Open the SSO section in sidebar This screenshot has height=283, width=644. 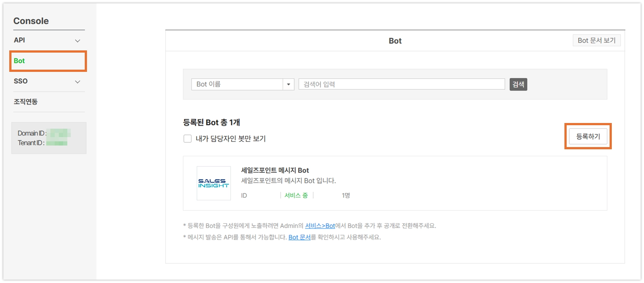(x=21, y=81)
